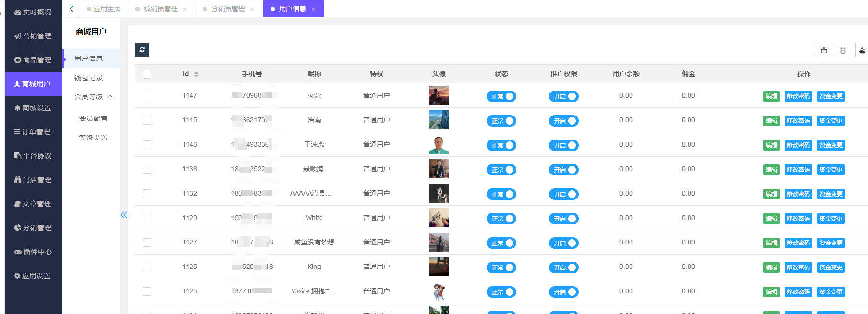868x314 pixels.
Task: Click 修改密码 for user 1132
Action: pos(798,194)
